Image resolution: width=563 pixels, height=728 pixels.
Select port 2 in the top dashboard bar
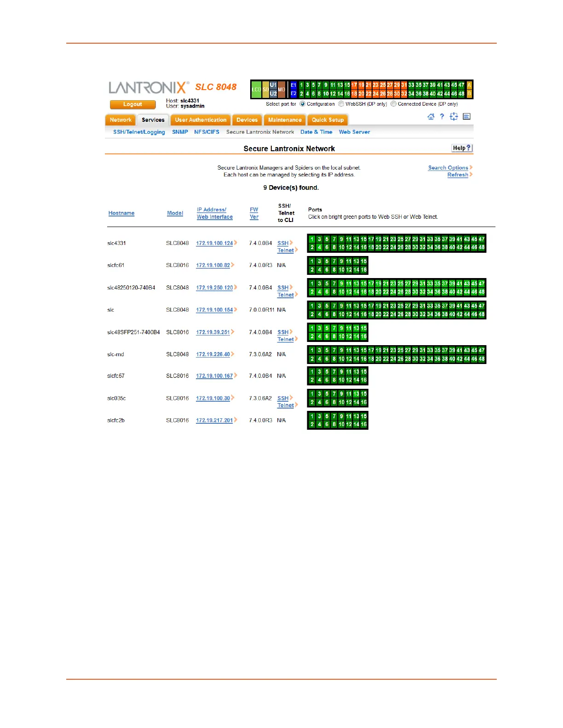(x=302, y=94)
